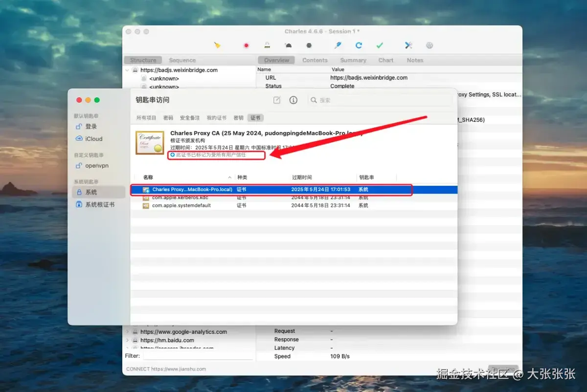Open the Tools wrench icon in Charles toolbar

(408, 45)
